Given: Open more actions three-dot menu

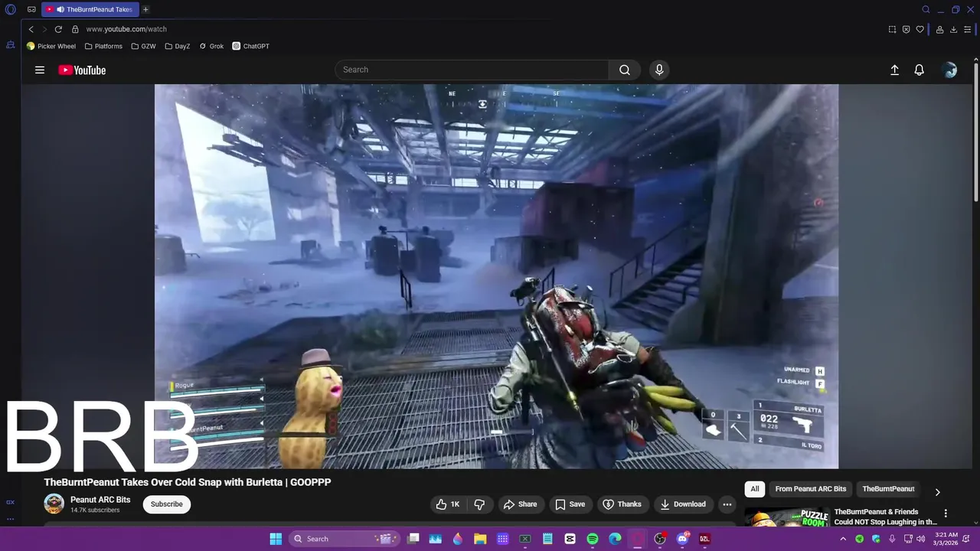Looking at the screenshot, I should tap(727, 504).
